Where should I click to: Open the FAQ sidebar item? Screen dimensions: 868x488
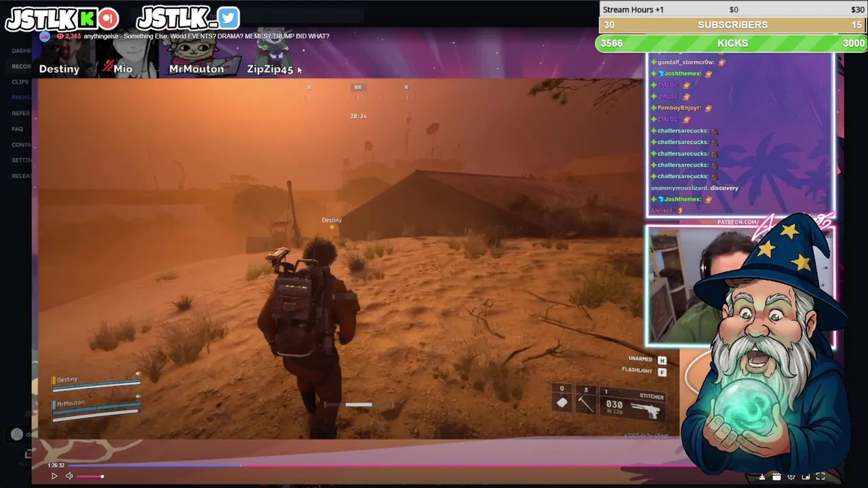tap(17, 129)
